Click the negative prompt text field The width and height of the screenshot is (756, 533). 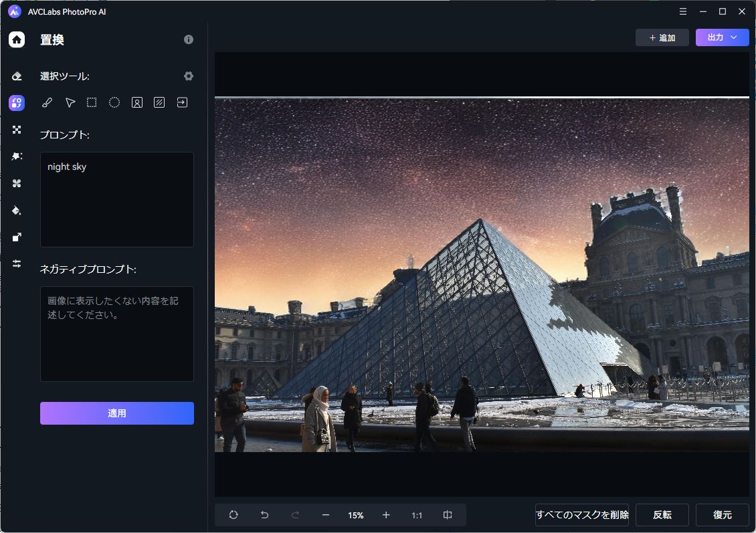point(117,334)
